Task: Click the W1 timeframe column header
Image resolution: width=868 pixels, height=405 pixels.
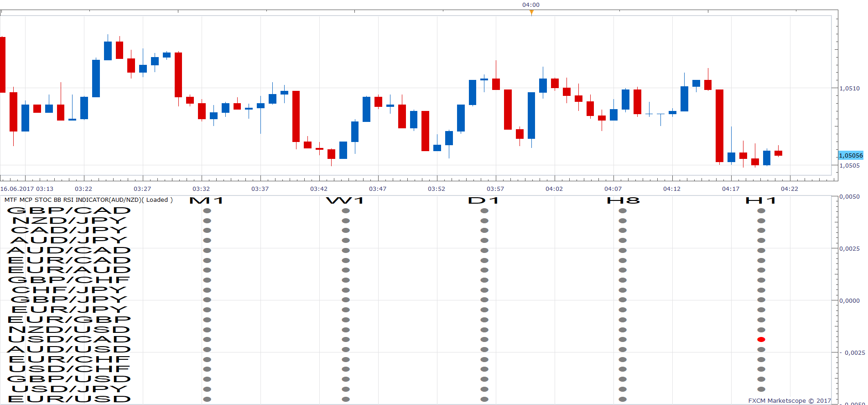Action: pyautogui.click(x=345, y=200)
